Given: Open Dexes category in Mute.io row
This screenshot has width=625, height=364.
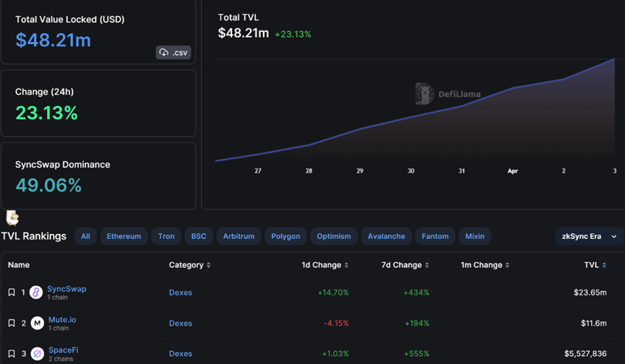Looking at the screenshot, I should point(181,323).
